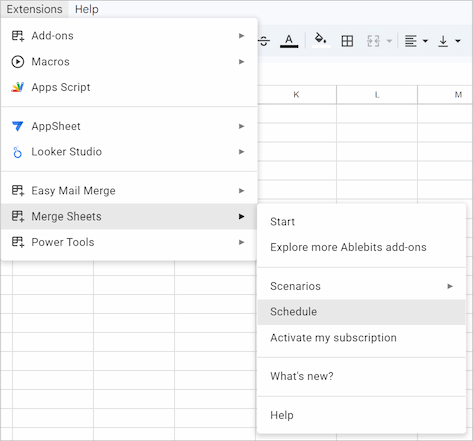Select Help in Merge Sheets submenu
Image resolution: width=473 pixels, height=441 pixels.
click(361, 415)
